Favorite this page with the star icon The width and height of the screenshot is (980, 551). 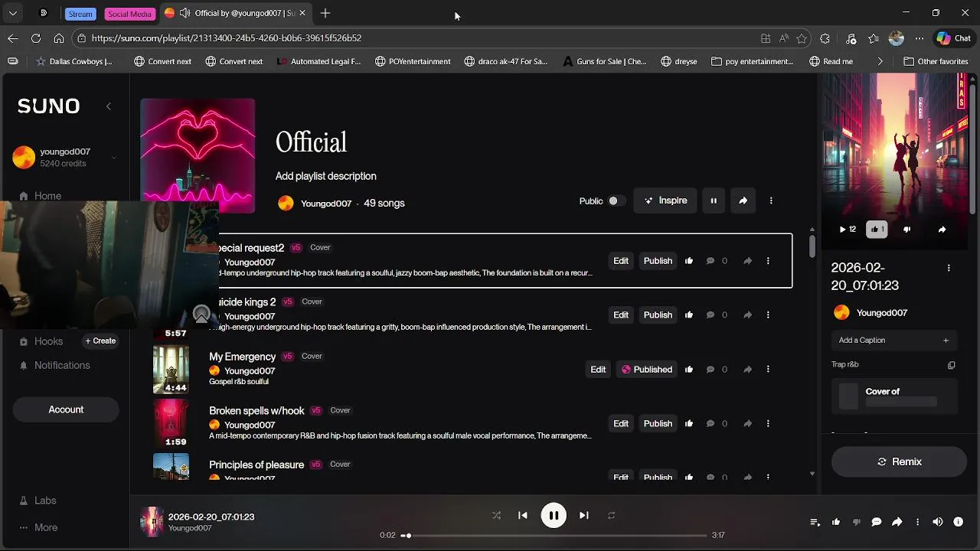(802, 38)
